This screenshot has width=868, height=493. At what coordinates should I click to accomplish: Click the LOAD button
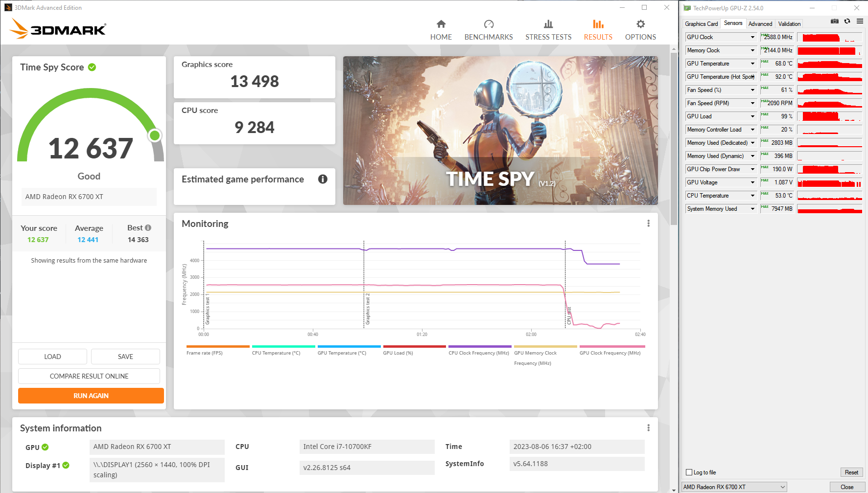pyautogui.click(x=52, y=357)
